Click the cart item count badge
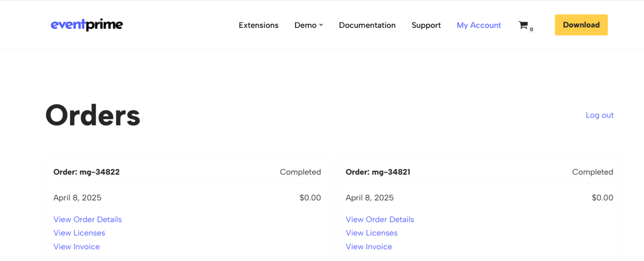 pos(532,29)
